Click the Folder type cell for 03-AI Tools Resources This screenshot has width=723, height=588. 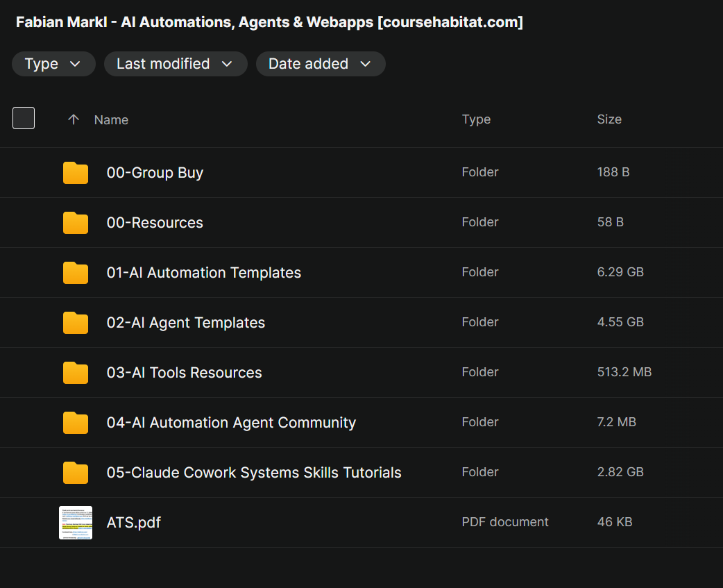480,372
